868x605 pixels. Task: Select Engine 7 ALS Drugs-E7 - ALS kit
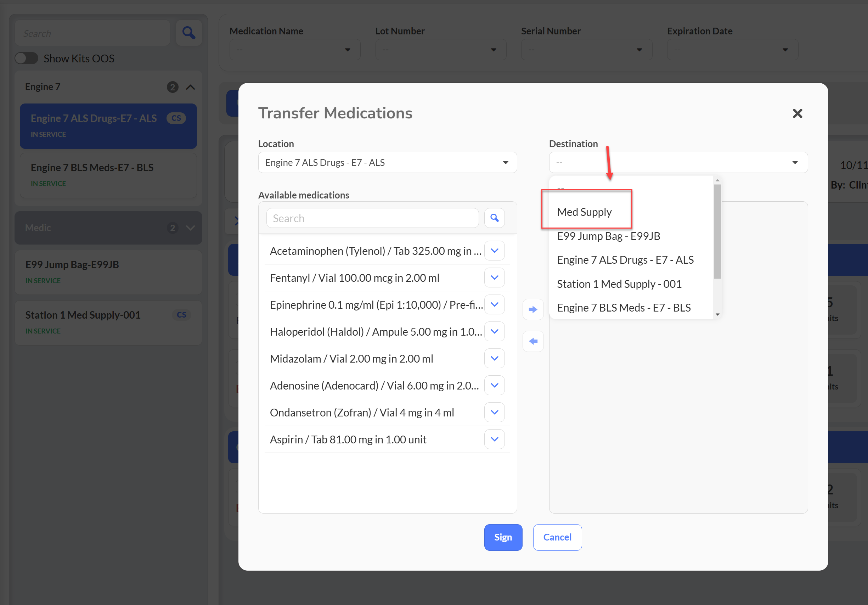click(x=108, y=126)
